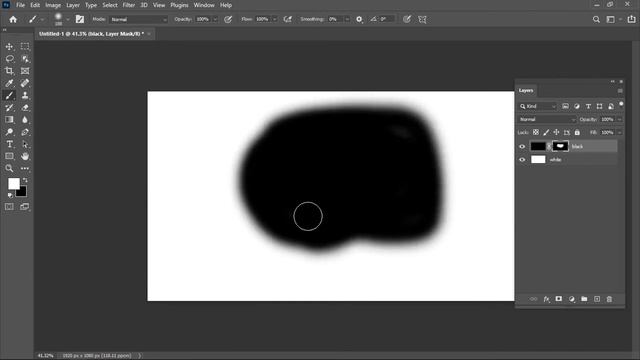640x360 pixels.
Task: Select the Spot Healing Brush tool
Action: point(25,83)
